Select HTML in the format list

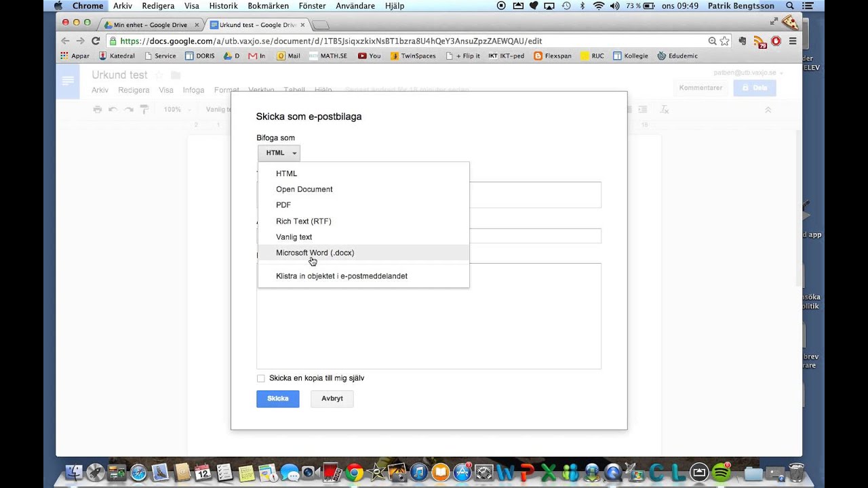click(363, 174)
